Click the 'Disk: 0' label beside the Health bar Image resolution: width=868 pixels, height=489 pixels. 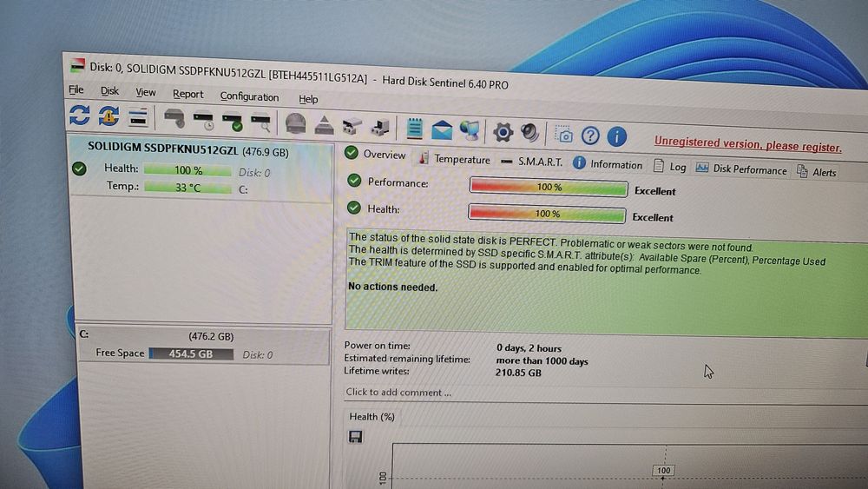[254, 173]
